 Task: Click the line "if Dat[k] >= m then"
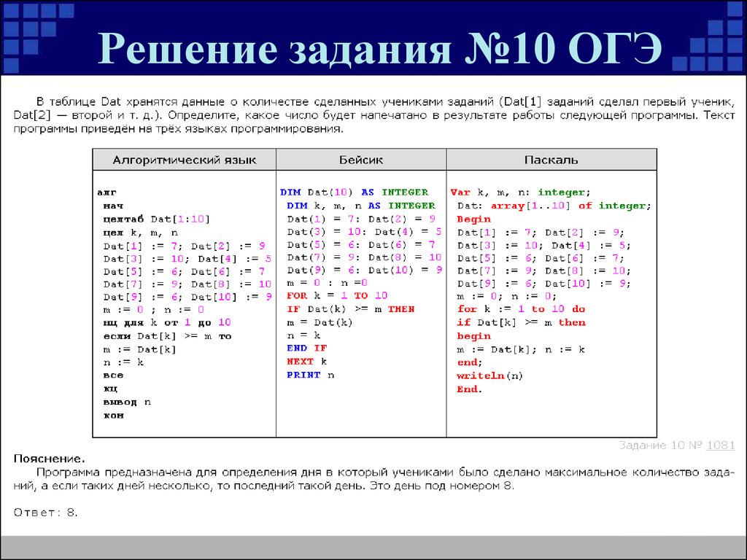(521, 322)
